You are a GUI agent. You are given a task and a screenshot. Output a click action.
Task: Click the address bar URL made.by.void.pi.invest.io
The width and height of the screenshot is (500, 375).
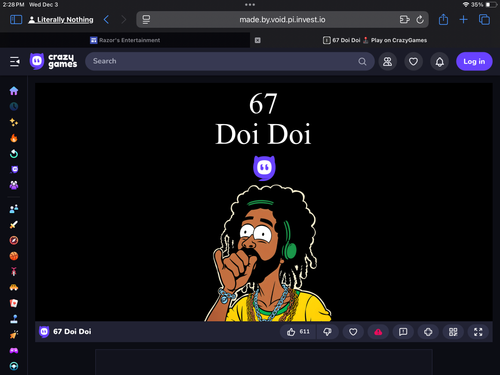coord(282,20)
